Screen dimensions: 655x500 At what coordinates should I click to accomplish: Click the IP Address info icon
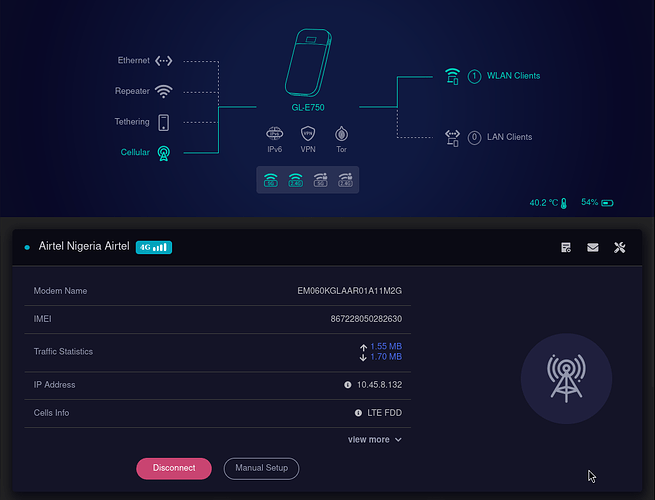tap(348, 385)
